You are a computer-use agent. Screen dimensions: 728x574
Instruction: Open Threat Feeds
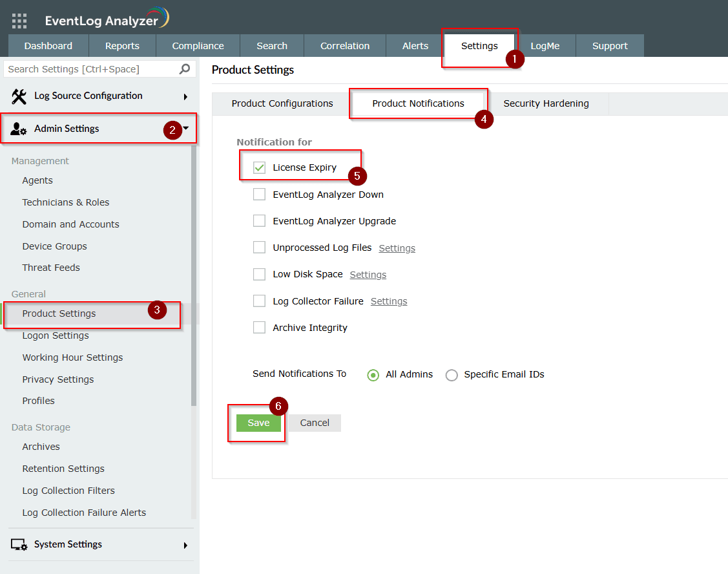[x=51, y=268]
